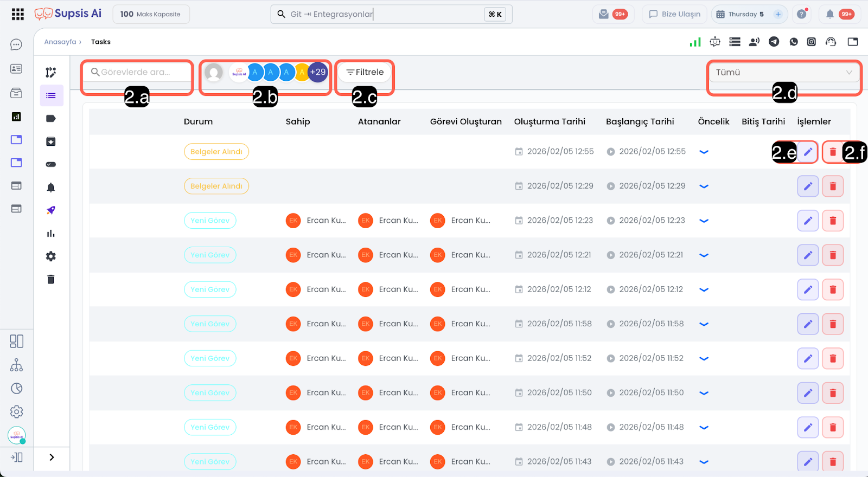This screenshot has height=477, width=868.
Task: Click the Bize Ulaşın button
Action: pyautogui.click(x=674, y=14)
